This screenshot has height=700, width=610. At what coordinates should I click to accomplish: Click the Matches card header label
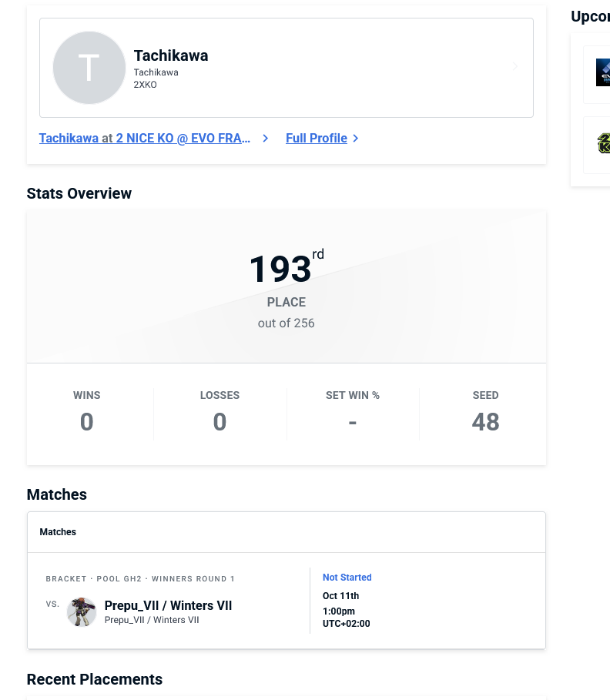click(58, 532)
